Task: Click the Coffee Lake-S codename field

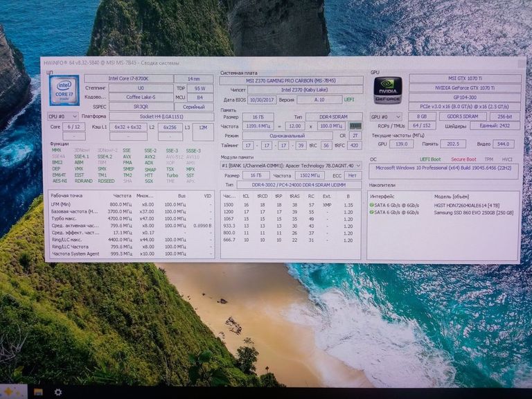Action: coord(141,98)
